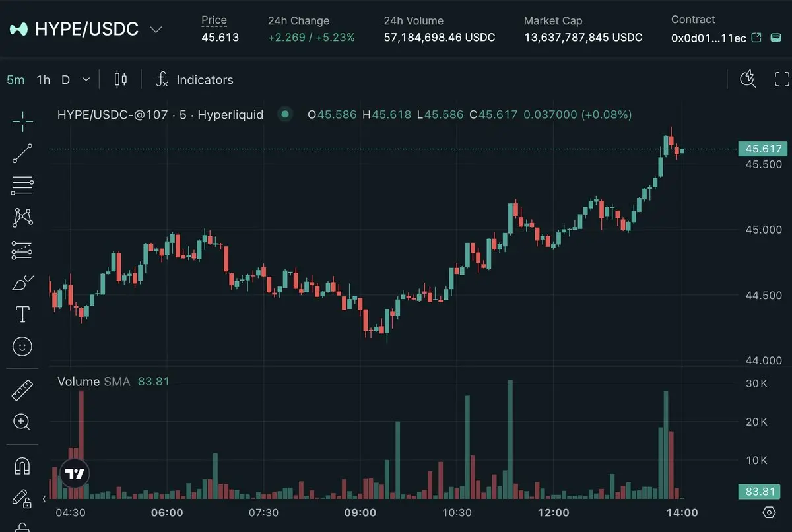Screen dimensions: 792x532
Task: Click the Hyperliquid HYPE token logo
Action: click(19, 29)
